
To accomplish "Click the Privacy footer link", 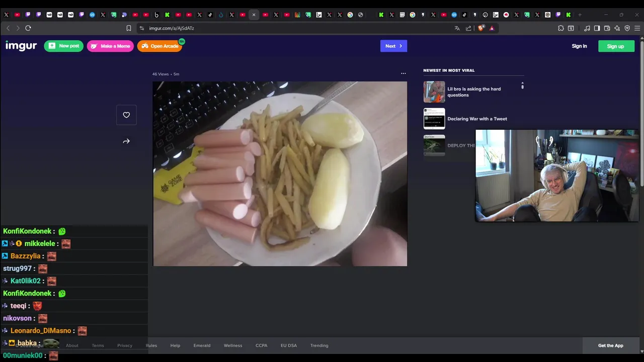I will (125, 345).
